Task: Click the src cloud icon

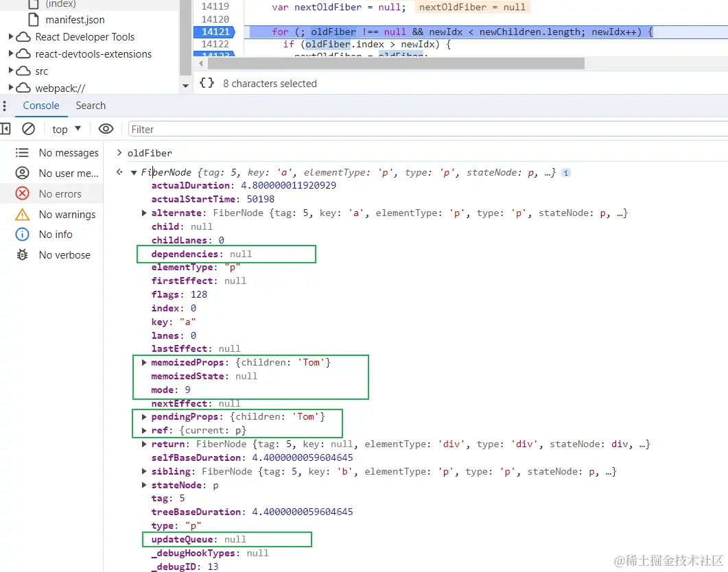Action: click(x=23, y=71)
